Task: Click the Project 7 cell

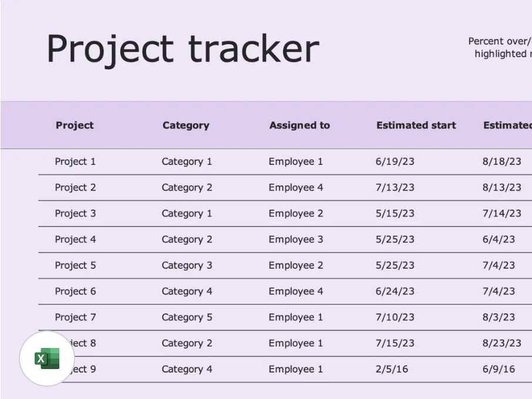Action: pos(75,317)
